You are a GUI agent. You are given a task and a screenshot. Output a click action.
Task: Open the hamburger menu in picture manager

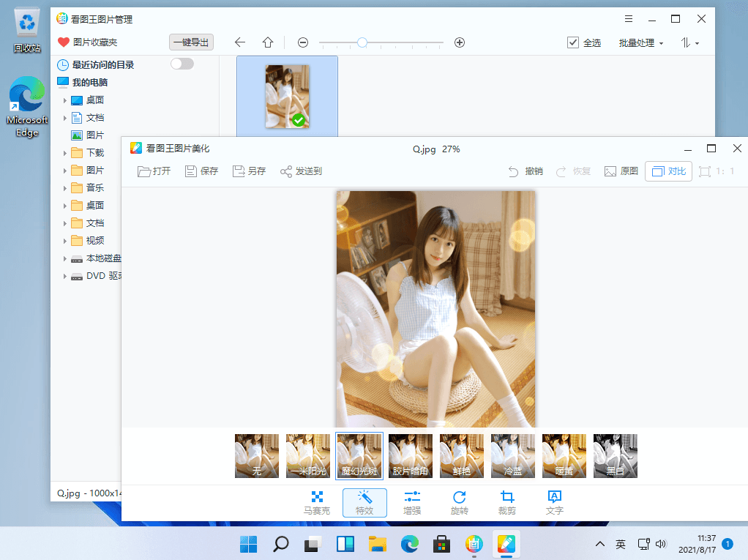[629, 19]
